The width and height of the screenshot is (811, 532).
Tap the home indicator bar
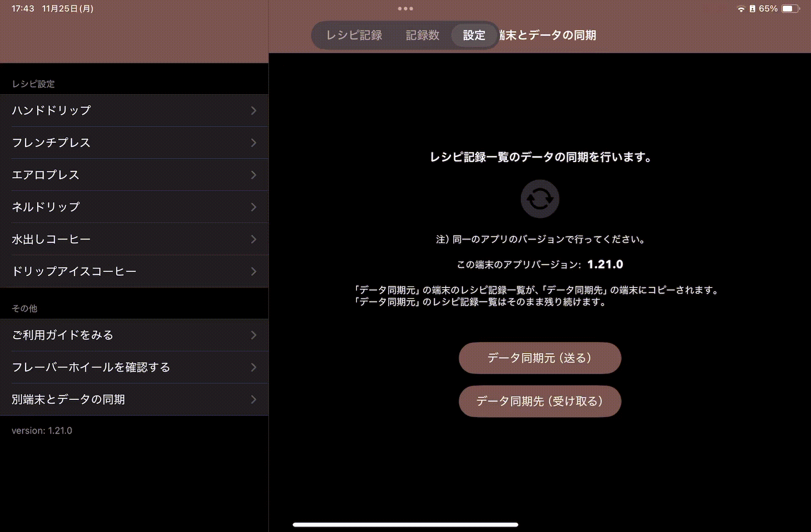click(405, 525)
